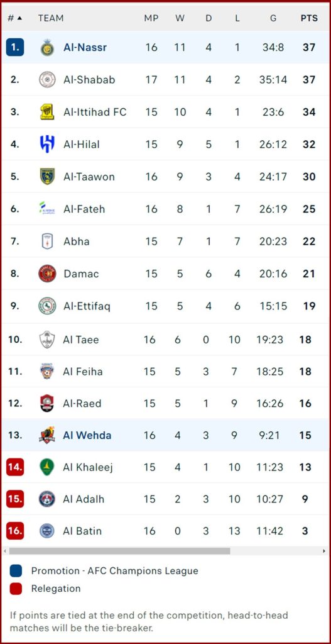331x644 pixels.
Task: Click the blue Promotion legend swatch
Action: click(x=16, y=571)
